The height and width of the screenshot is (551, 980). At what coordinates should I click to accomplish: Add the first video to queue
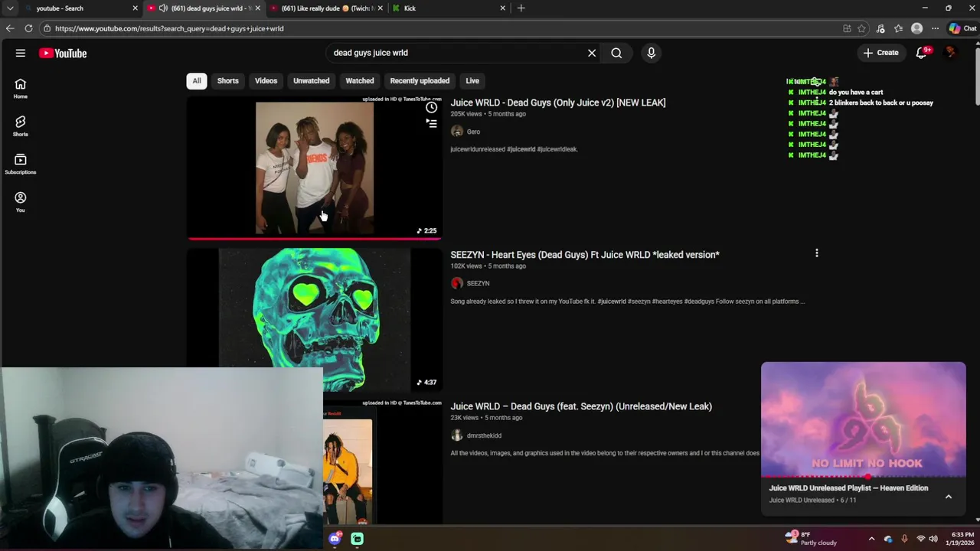pos(432,123)
